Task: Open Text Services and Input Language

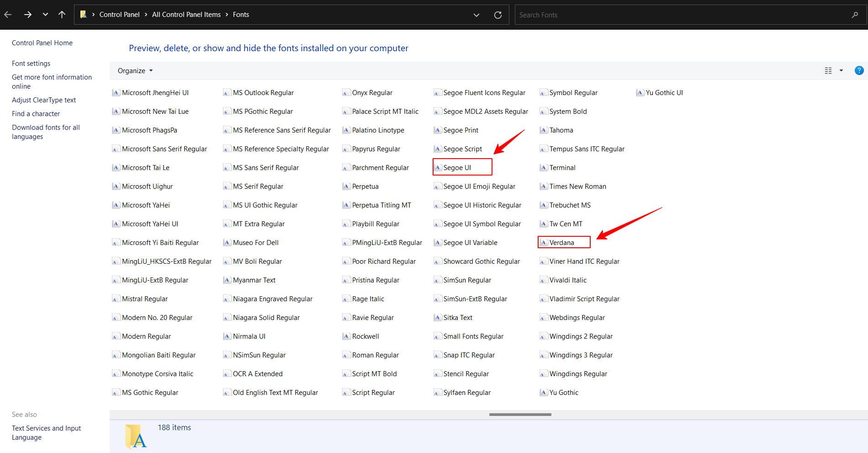Action: point(46,433)
